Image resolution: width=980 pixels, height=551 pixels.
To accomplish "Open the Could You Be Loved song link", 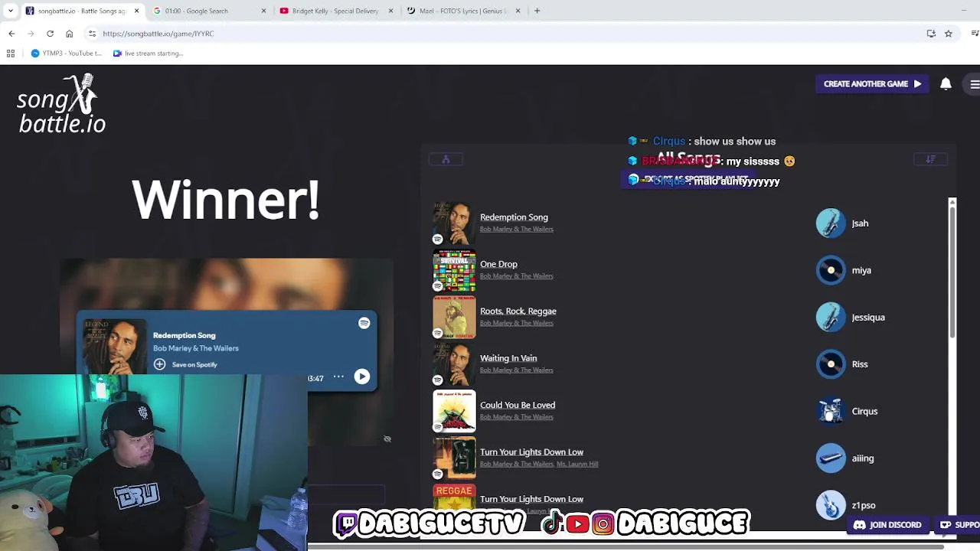I will (x=518, y=405).
